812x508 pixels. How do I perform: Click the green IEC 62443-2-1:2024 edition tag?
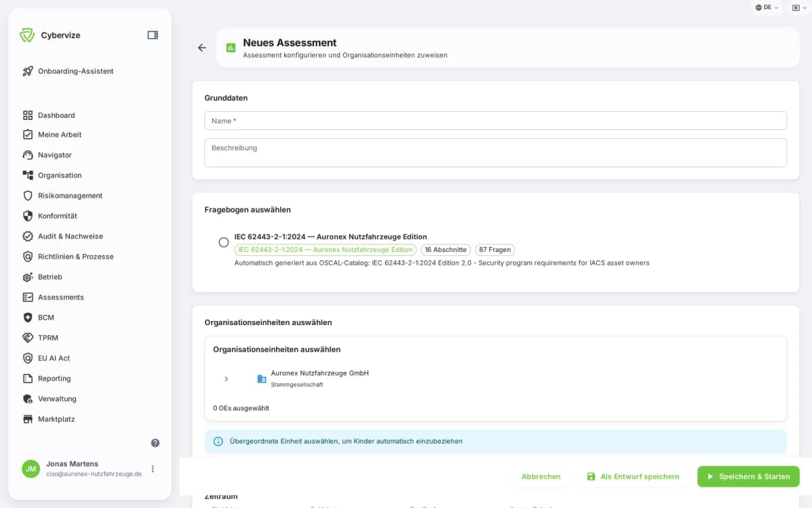click(x=325, y=250)
